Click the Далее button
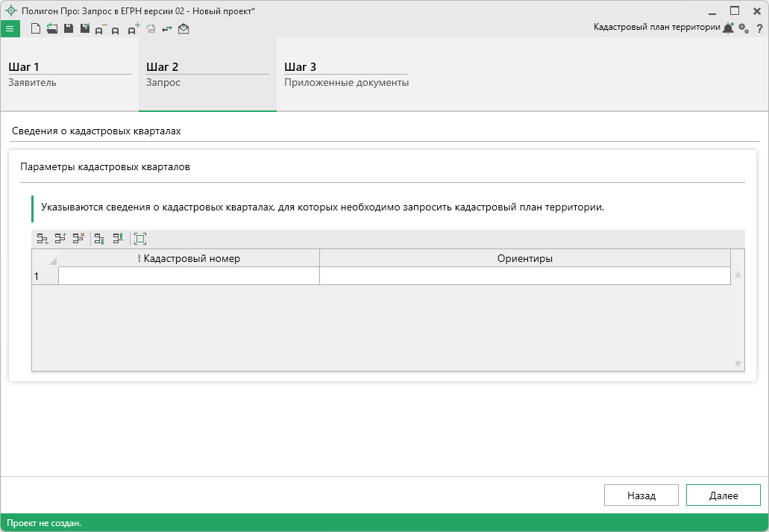The width and height of the screenshot is (769, 532). tap(723, 495)
